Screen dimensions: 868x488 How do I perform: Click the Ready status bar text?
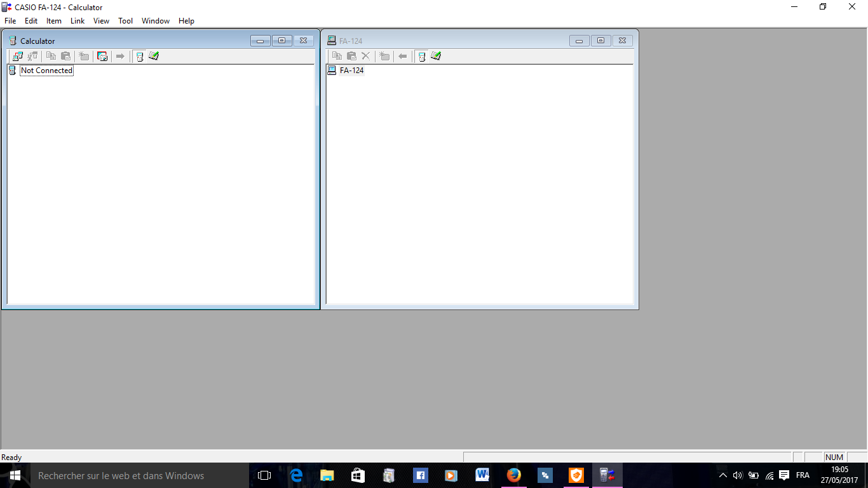click(x=11, y=457)
